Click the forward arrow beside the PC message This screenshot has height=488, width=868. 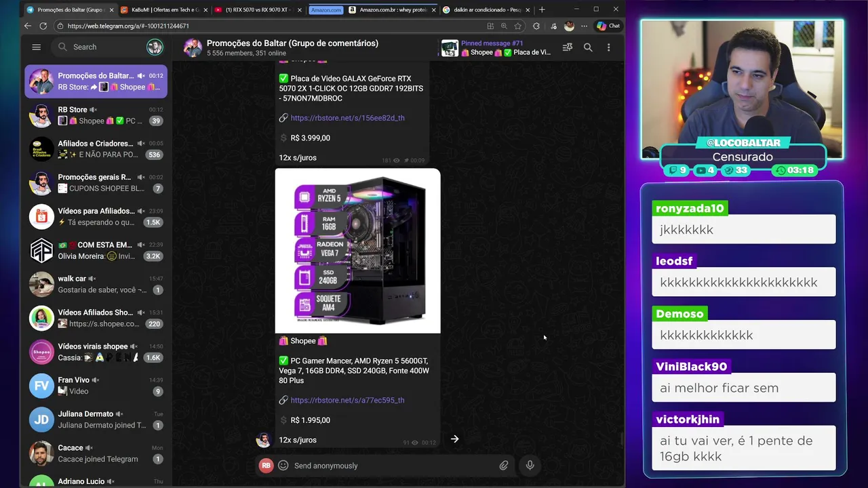455,439
